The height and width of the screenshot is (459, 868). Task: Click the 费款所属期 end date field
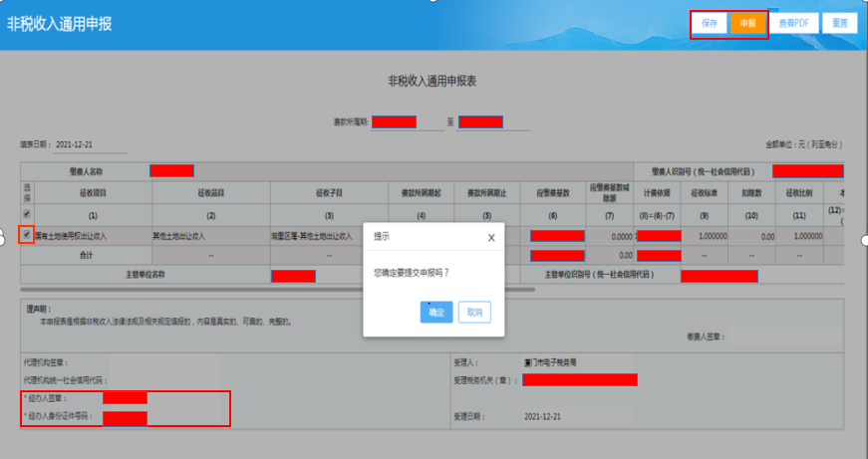(x=493, y=122)
